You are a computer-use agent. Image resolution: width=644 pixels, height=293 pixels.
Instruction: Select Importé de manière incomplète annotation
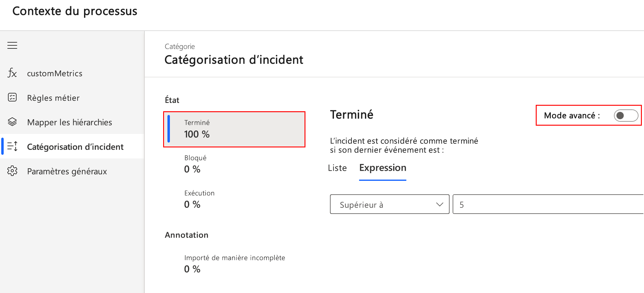click(x=235, y=264)
